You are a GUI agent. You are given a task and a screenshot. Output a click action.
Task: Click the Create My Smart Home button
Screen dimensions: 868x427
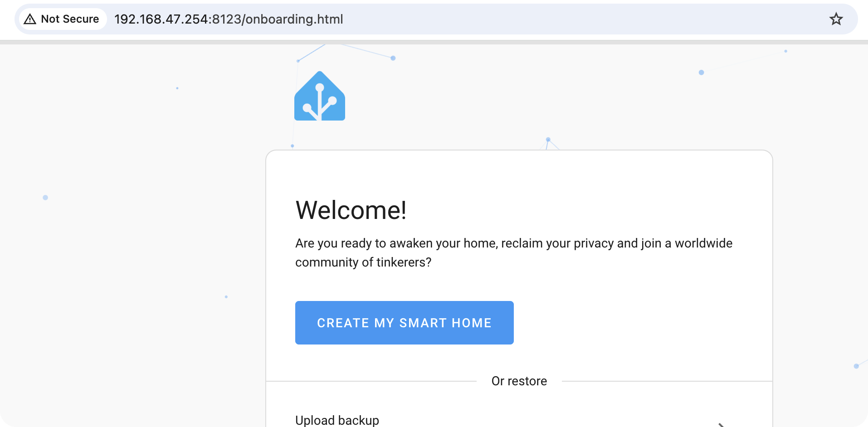point(404,323)
